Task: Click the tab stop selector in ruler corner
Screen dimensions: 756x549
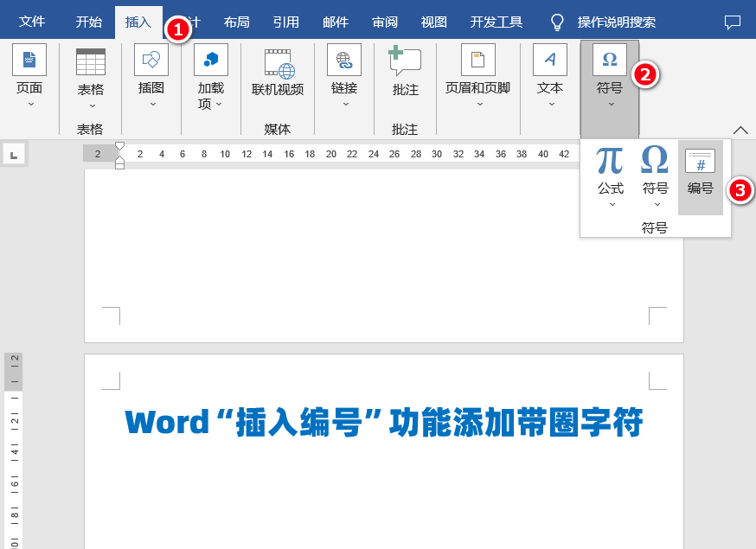Action: click(14, 155)
